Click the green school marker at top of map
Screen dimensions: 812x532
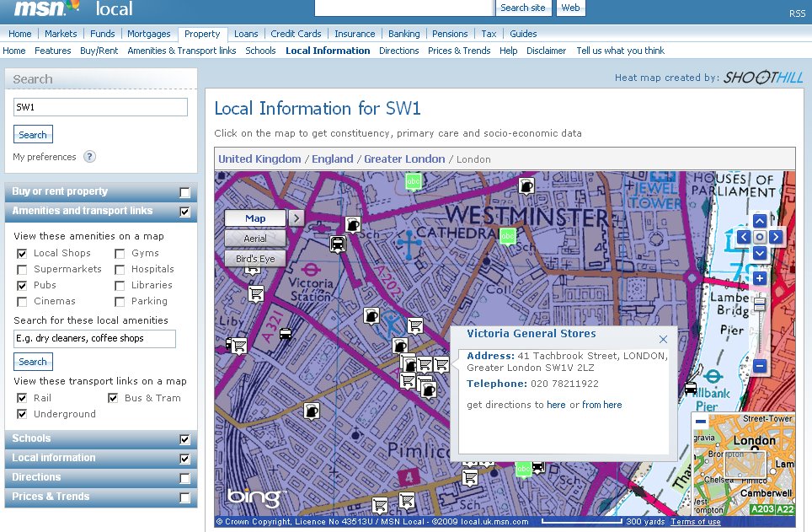point(414,181)
